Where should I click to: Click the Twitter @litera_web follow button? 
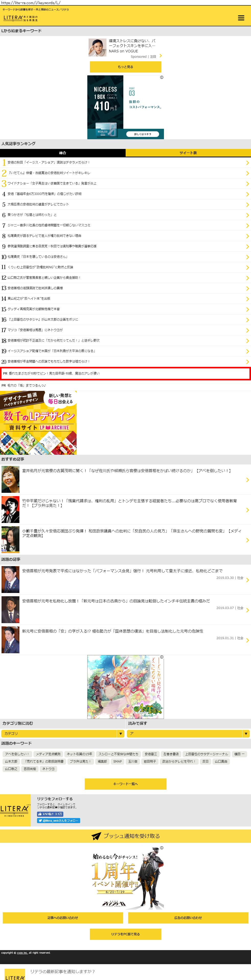(58, 821)
